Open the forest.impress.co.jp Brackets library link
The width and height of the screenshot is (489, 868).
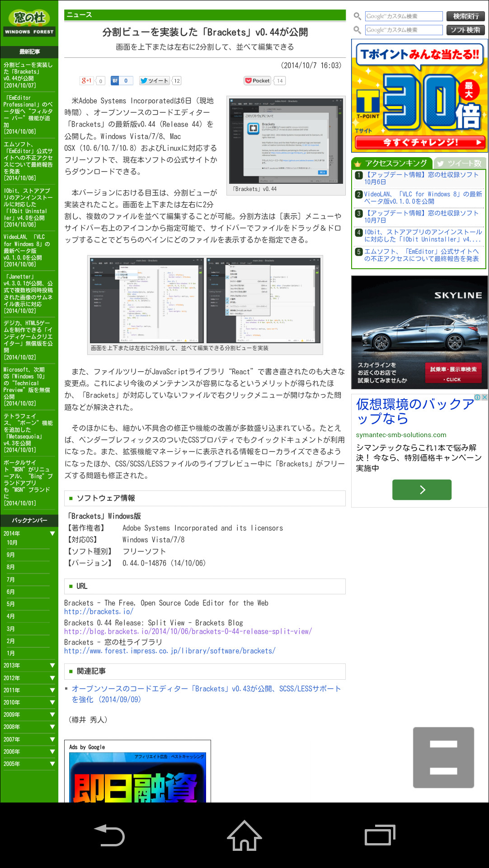169,651
